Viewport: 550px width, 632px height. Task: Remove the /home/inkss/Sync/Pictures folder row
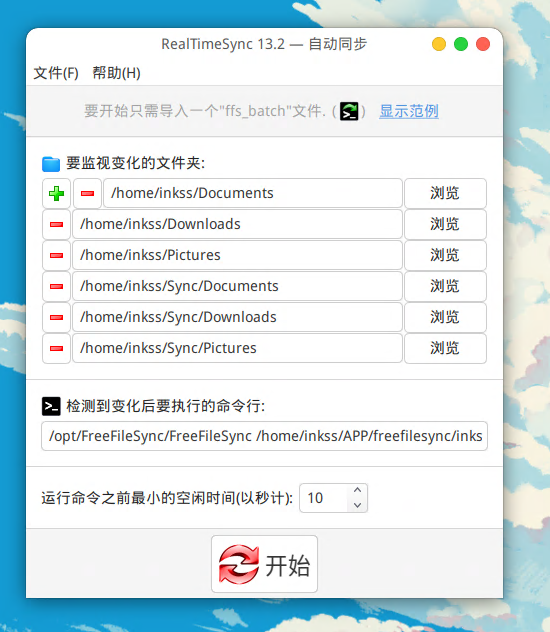56,349
